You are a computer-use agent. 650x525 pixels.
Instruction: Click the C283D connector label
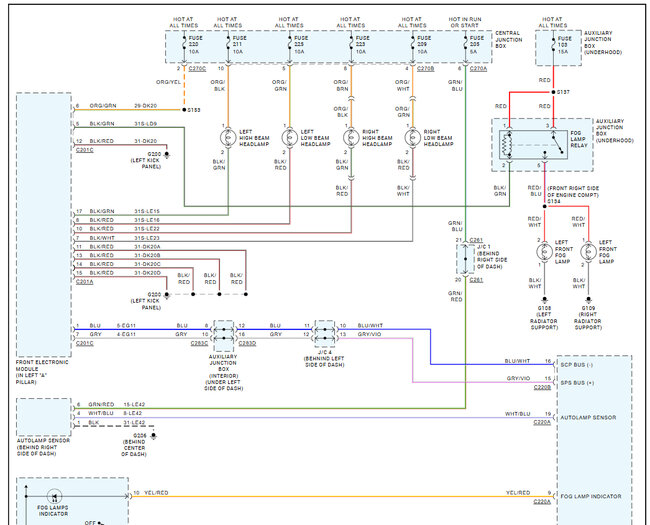(247, 343)
